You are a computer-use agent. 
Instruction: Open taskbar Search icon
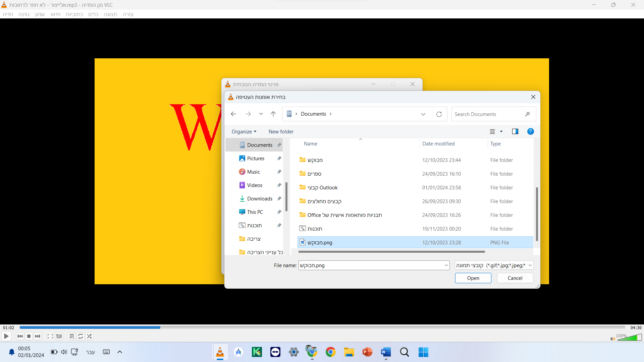[405, 352]
